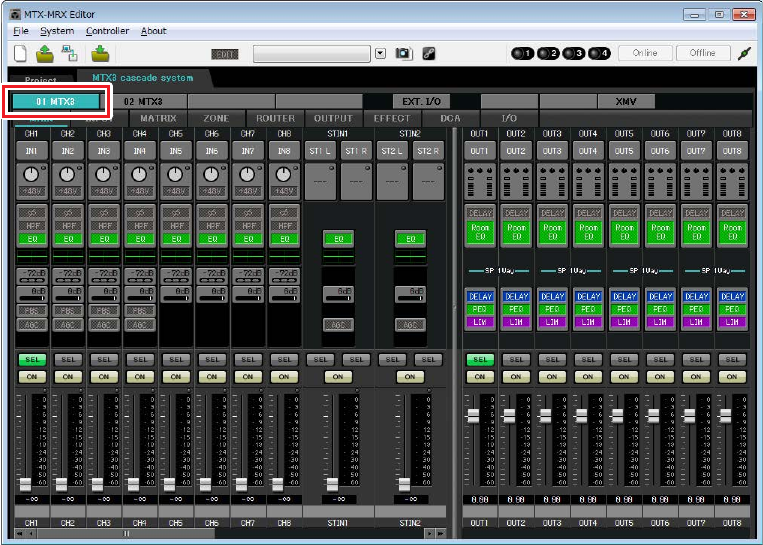Switch to the EFFECT tab
This screenshot has width=763, height=545.
click(392, 118)
